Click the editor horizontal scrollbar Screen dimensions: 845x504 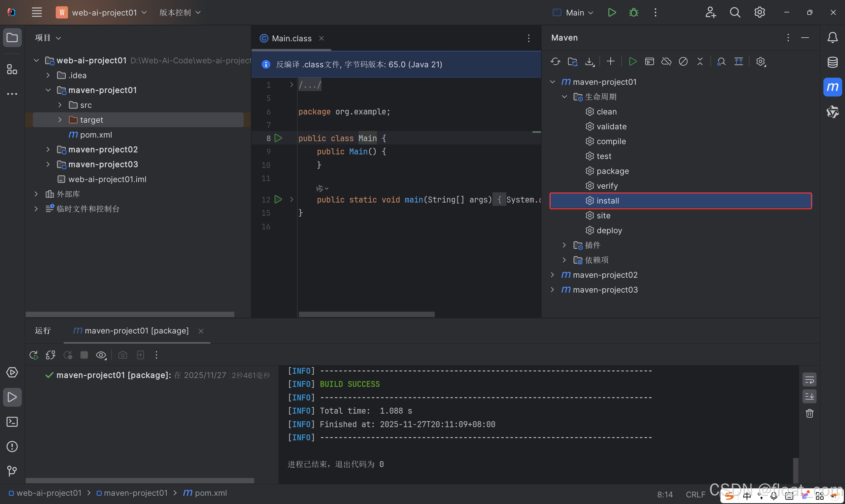(x=366, y=314)
